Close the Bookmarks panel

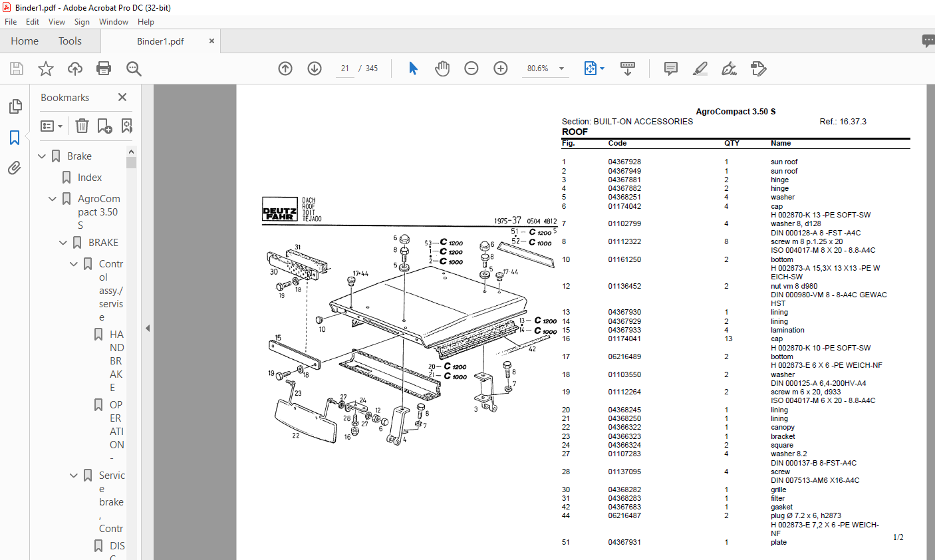pos(122,97)
